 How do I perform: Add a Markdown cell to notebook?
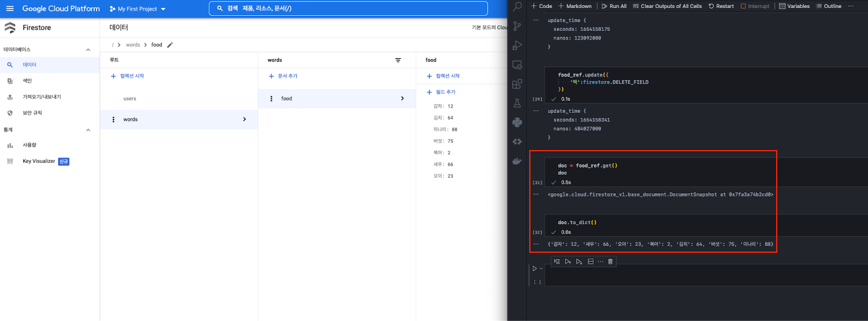click(575, 7)
